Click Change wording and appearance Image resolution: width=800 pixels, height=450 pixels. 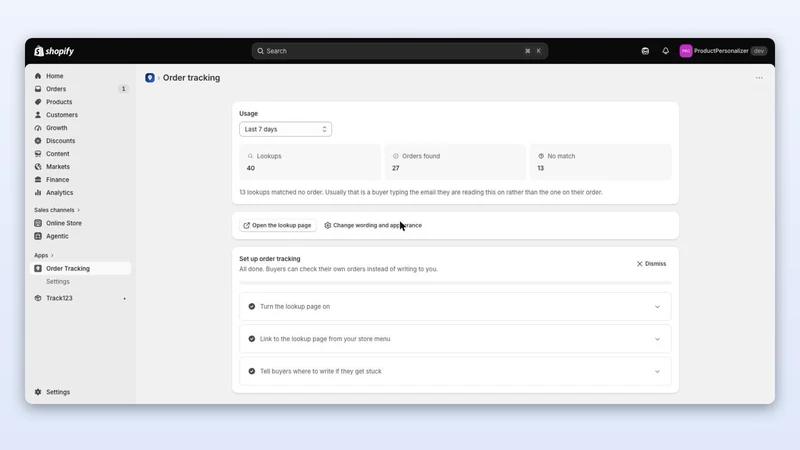click(373, 226)
